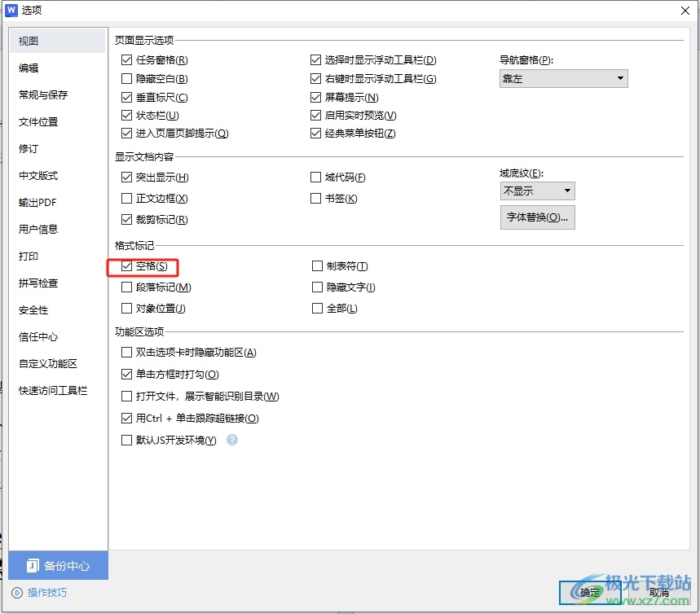The height and width of the screenshot is (614, 700).
Task: Go to the 信任中心 section
Action: (x=57, y=337)
